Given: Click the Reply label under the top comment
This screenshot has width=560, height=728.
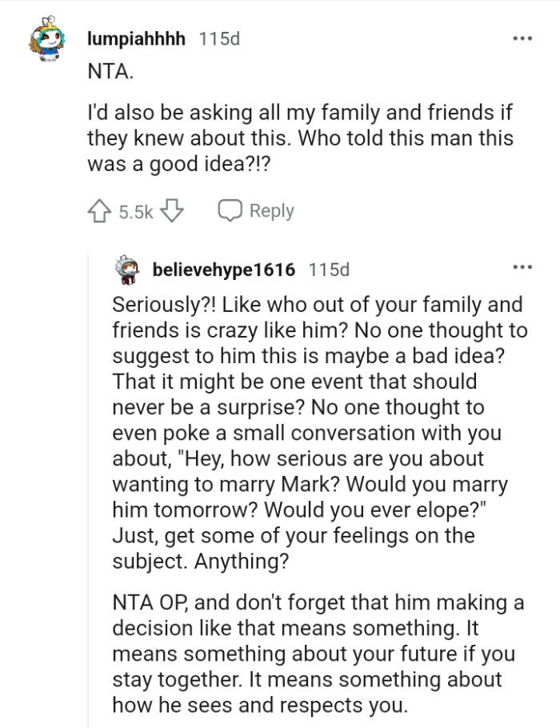Looking at the screenshot, I should [271, 211].
